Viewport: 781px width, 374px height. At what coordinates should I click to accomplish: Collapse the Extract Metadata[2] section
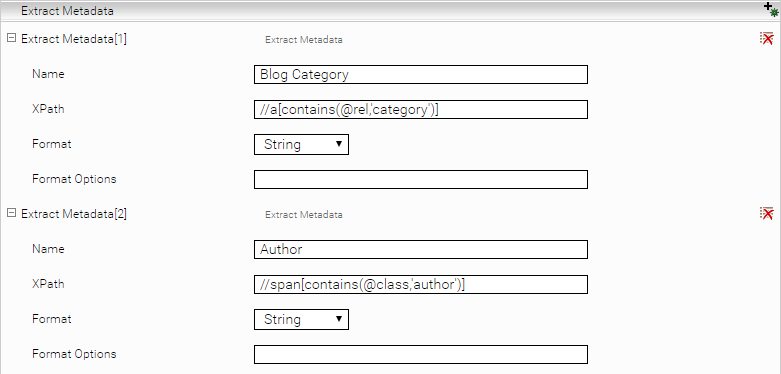click(x=11, y=213)
